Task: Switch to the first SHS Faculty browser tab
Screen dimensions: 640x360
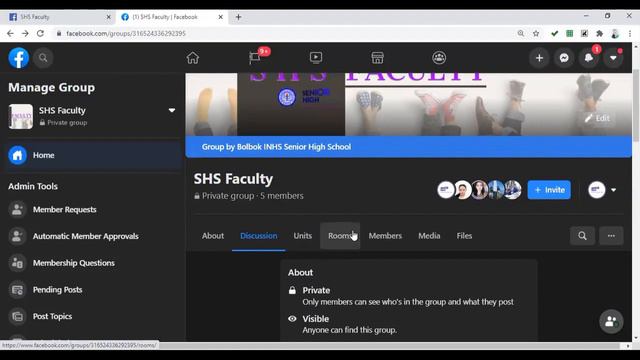Action: coord(59,17)
